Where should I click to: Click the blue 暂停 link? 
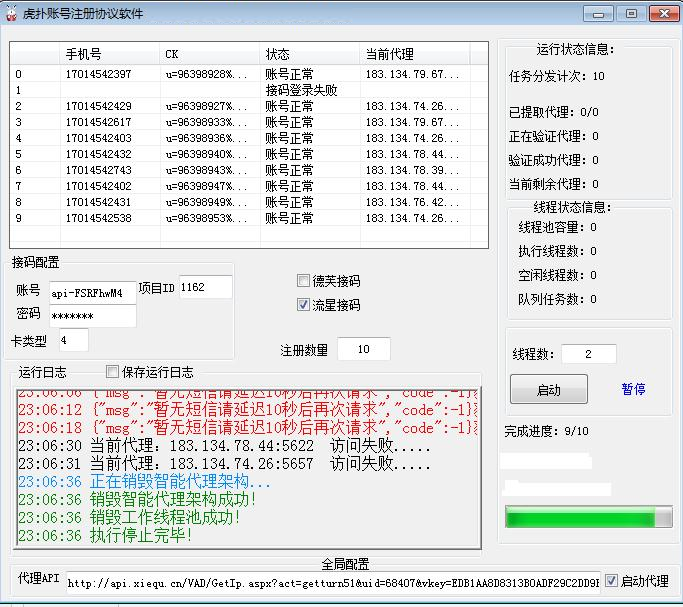633,389
